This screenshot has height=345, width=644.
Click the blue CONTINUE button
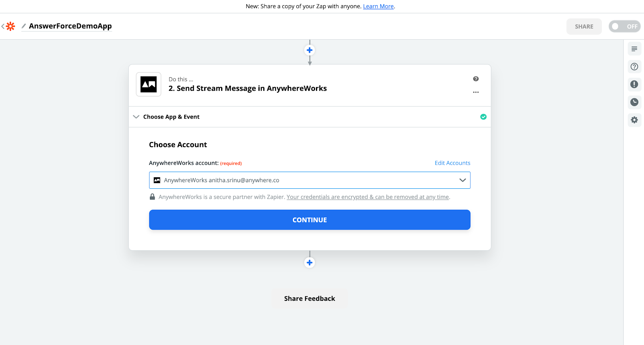click(x=310, y=220)
